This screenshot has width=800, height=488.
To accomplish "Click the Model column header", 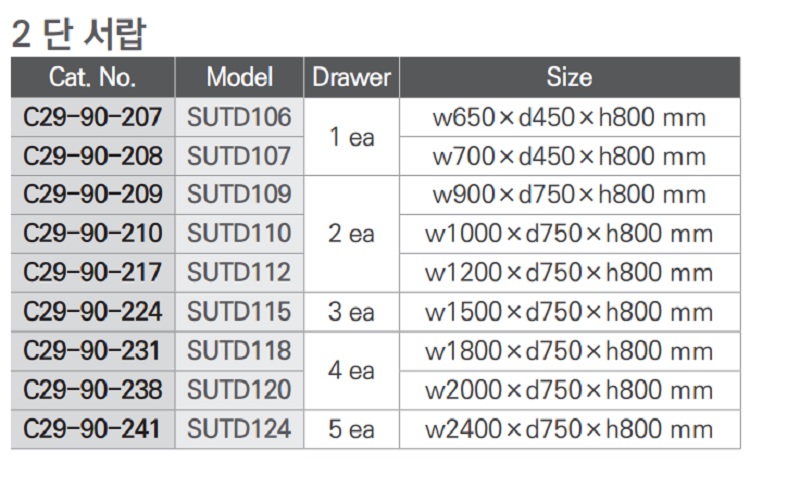I will coord(239,77).
